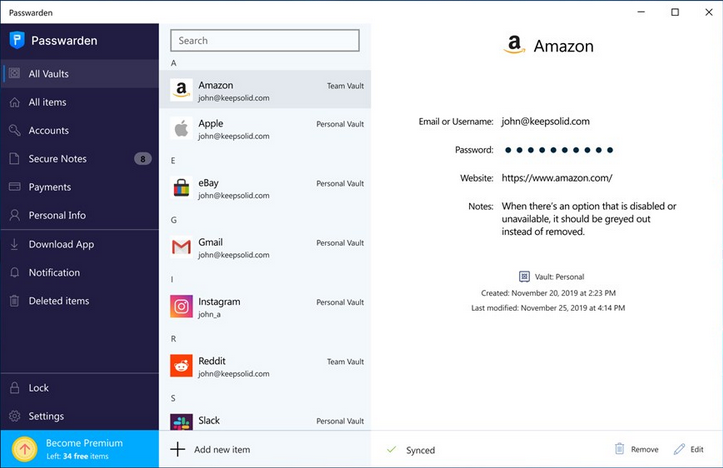View Deleted items
Screen dimensions: 723x468
pyautogui.click(x=80, y=301)
